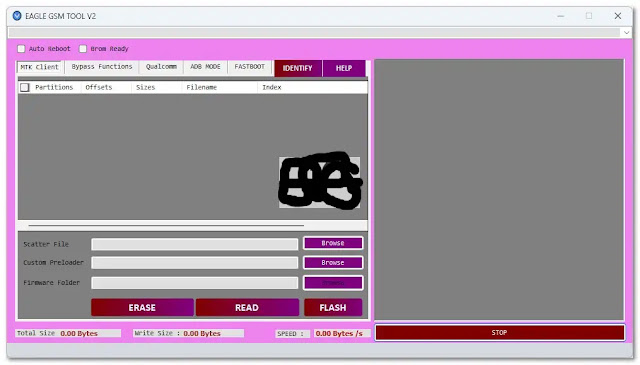Stop the operation with STOP button
The image size is (640, 365).
(500, 333)
